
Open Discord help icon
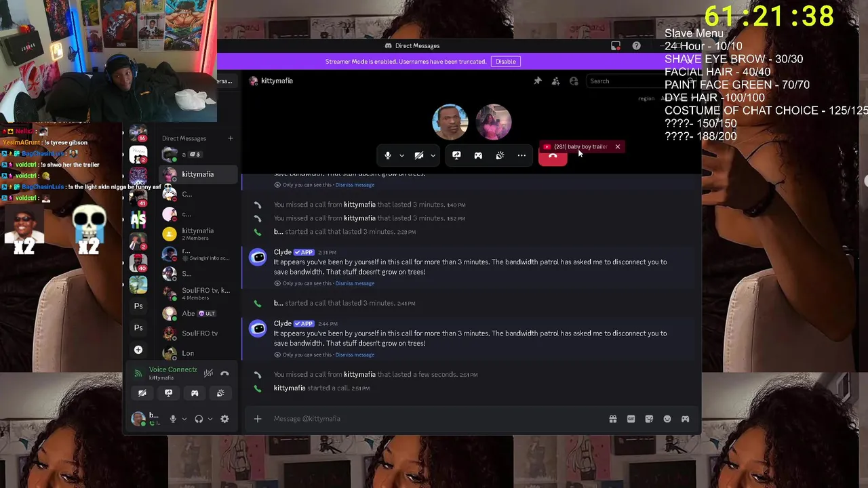636,45
